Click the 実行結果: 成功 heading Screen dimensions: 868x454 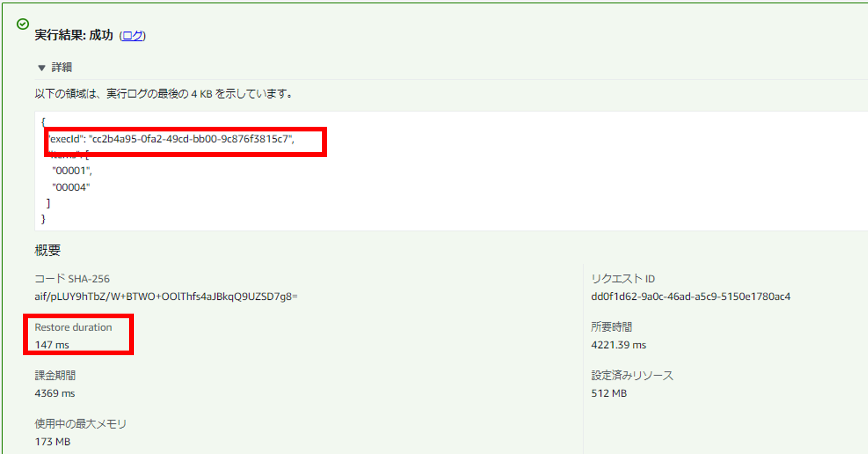pyautogui.click(x=74, y=35)
